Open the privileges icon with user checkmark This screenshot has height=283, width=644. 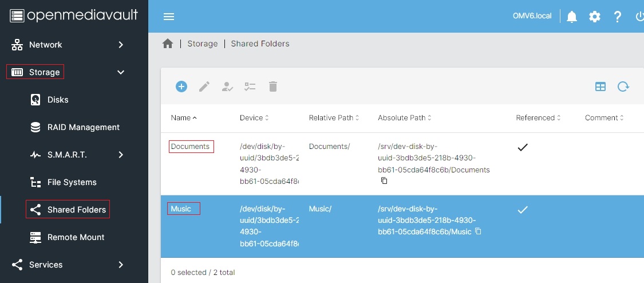pos(227,87)
